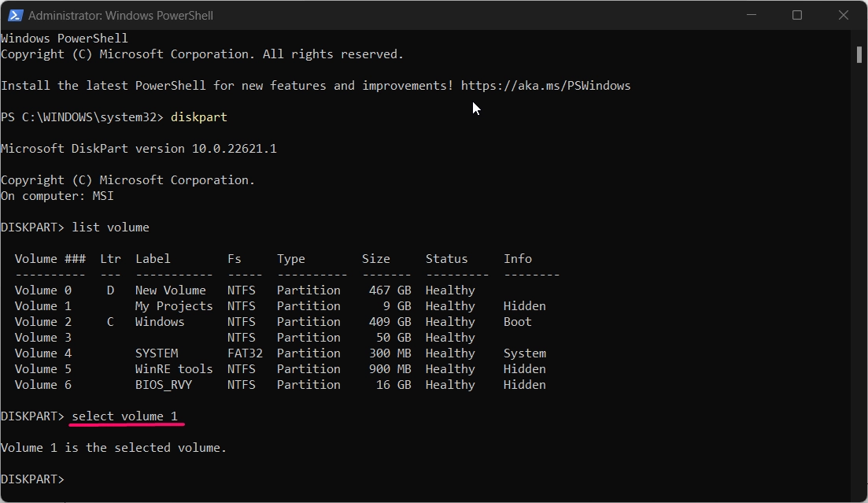
Task: Click the 'On computer: MSI' line
Action: pyautogui.click(x=57, y=196)
